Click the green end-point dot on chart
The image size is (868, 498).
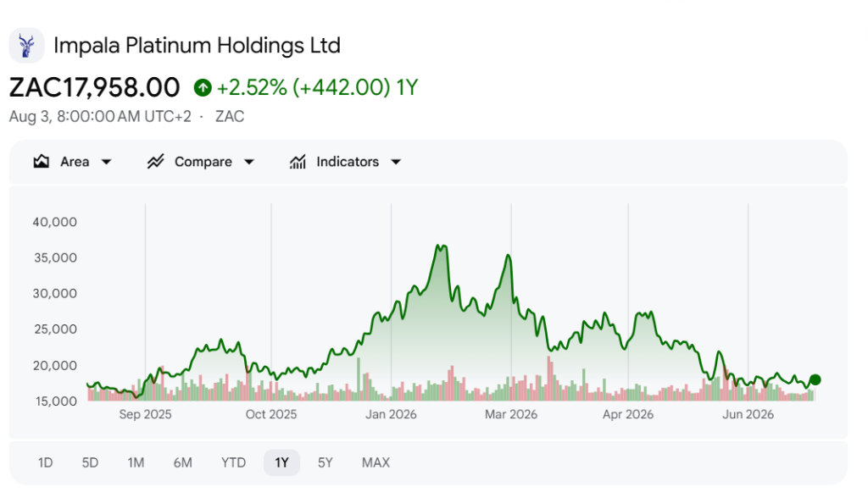[x=815, y=379]
